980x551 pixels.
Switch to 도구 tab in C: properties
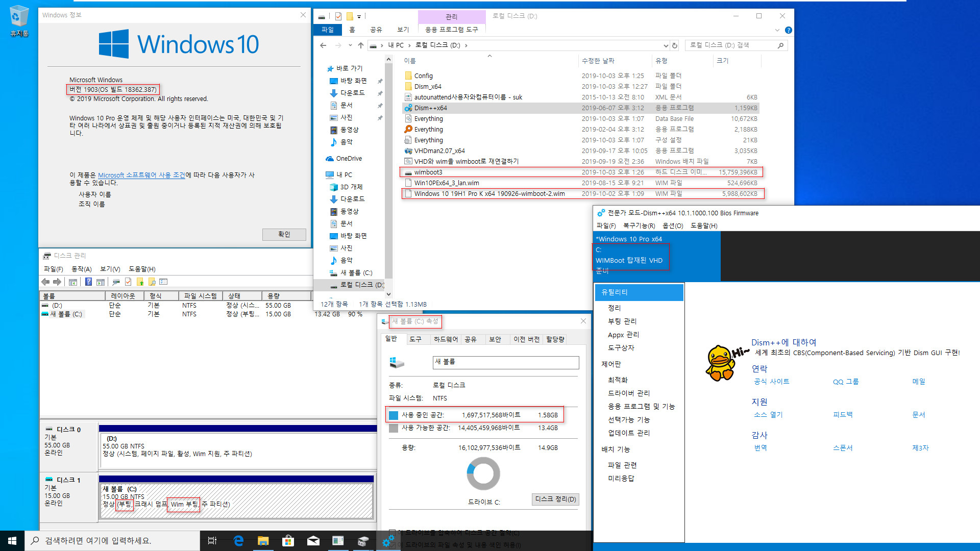[x=415, y=339]
